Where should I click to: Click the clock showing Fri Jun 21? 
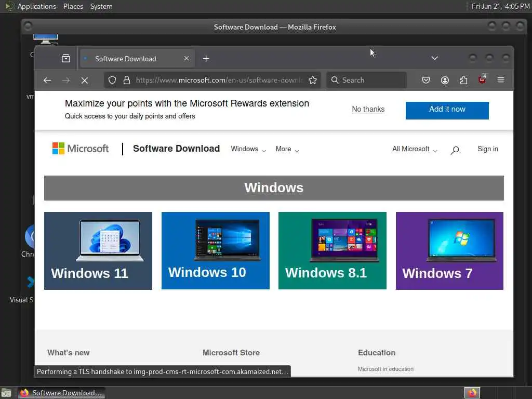[500, 6]
